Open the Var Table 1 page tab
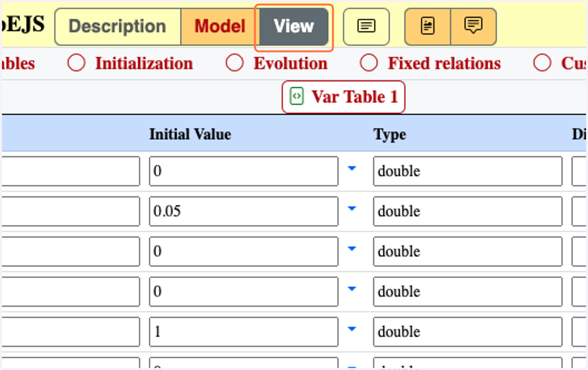Viewport: 588px width, 370px height. pyautogui.click(x=343, y=97)
